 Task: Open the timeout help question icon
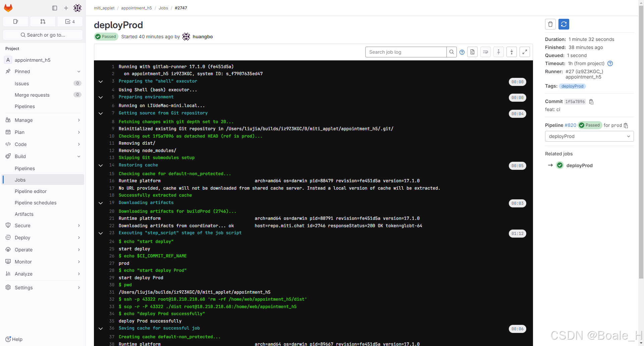coord(610,63)
